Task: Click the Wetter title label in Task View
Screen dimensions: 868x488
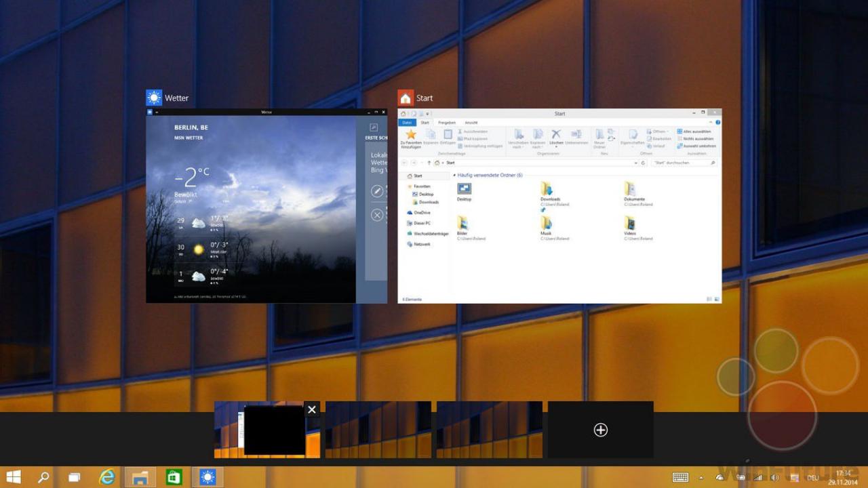Action: (x=176, y=98)
